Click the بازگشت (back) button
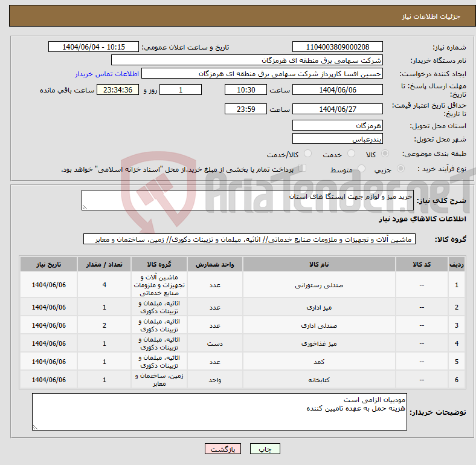 pyautogui.click(x=222, y=449)
